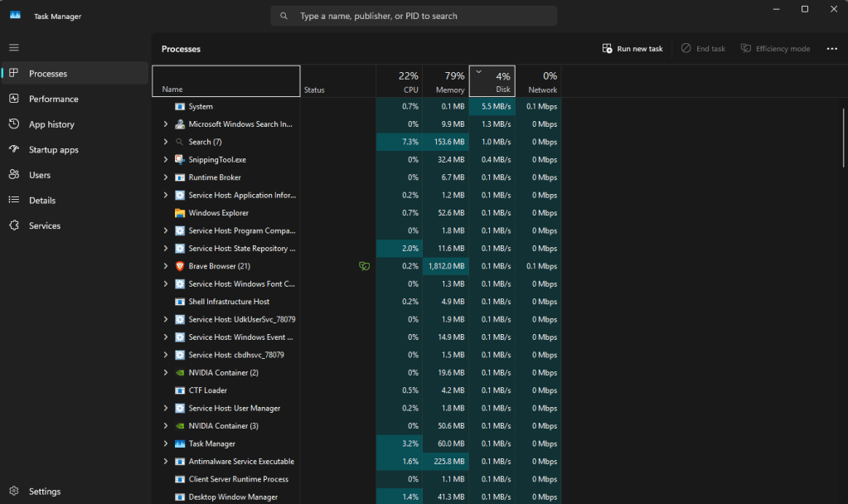Expand the Brave Browser (21) group
This screenshot has width=848, height=504.
point(166,266)
